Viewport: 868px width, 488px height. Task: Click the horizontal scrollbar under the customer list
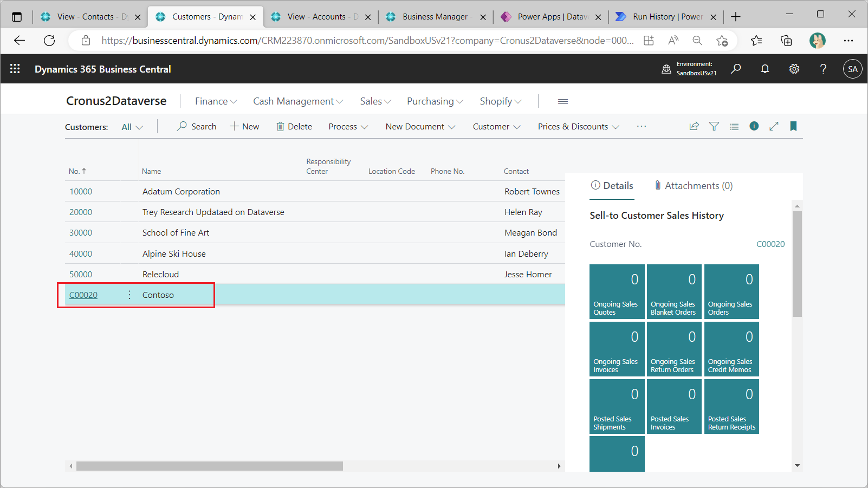click(209, 466)
